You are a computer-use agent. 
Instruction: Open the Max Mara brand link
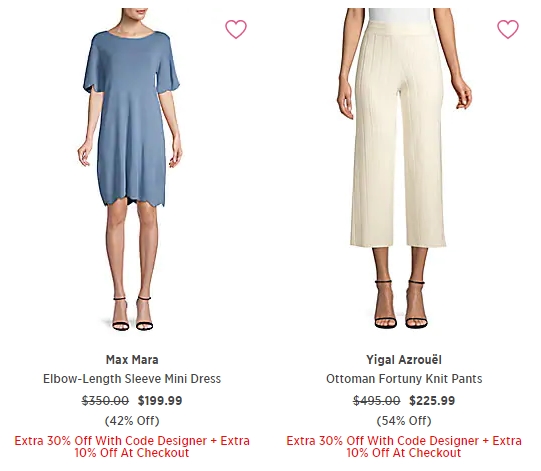(132, 360)
